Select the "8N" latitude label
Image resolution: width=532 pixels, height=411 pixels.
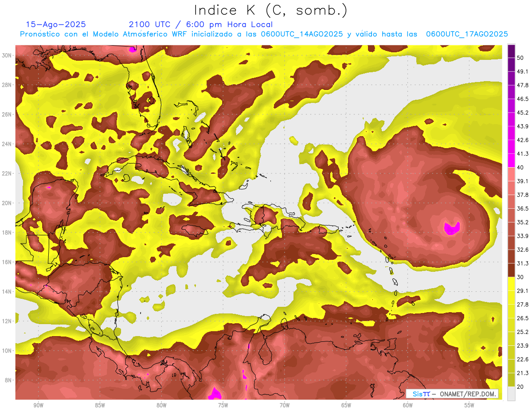click(8, 380)
